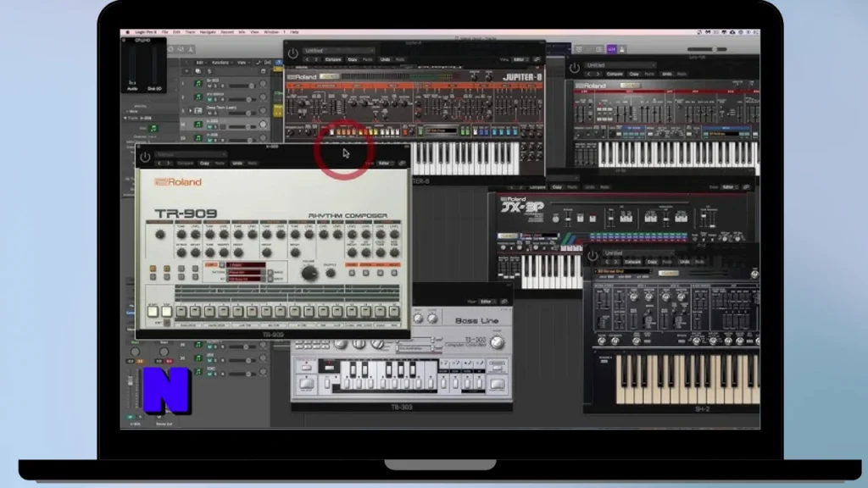Collapse the Track section in the inspector
This screenshot has height=488, width=868.
pos(125,119)
